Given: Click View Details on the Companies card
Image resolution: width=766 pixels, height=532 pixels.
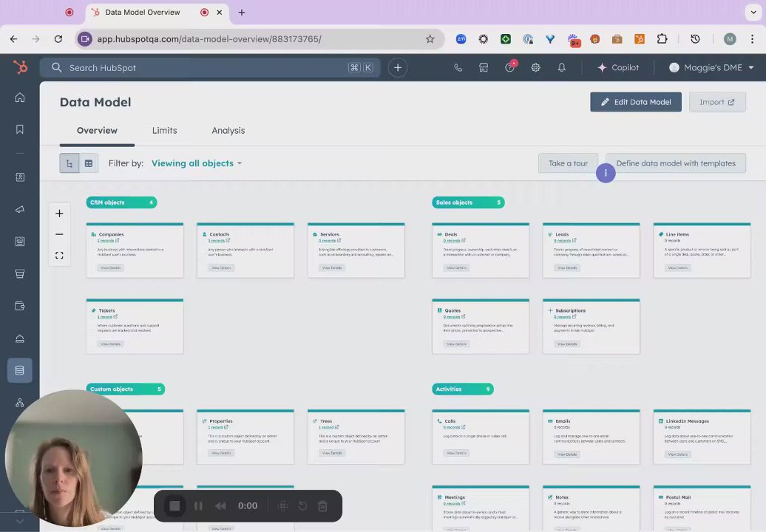Looking at the screenshot, I should [x=111, y=267].
